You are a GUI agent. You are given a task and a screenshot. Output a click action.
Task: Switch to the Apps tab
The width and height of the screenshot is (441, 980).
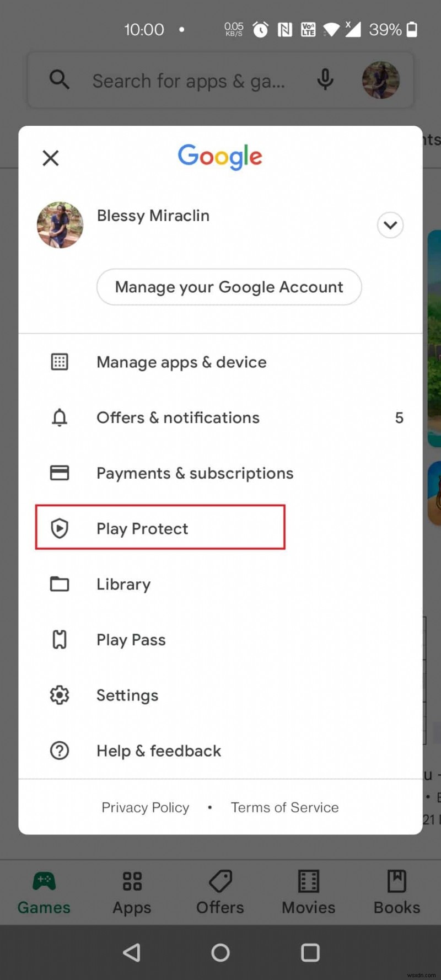(132, 892)
